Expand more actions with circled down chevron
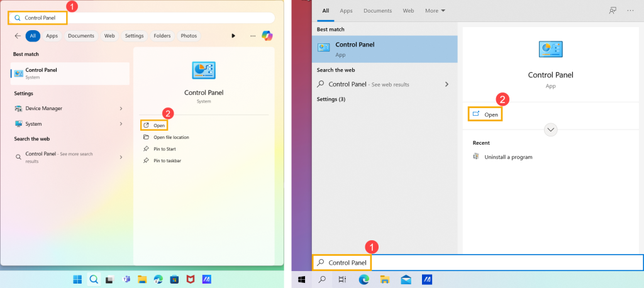This screenshot has height=288, width=644. coord(551,130)
